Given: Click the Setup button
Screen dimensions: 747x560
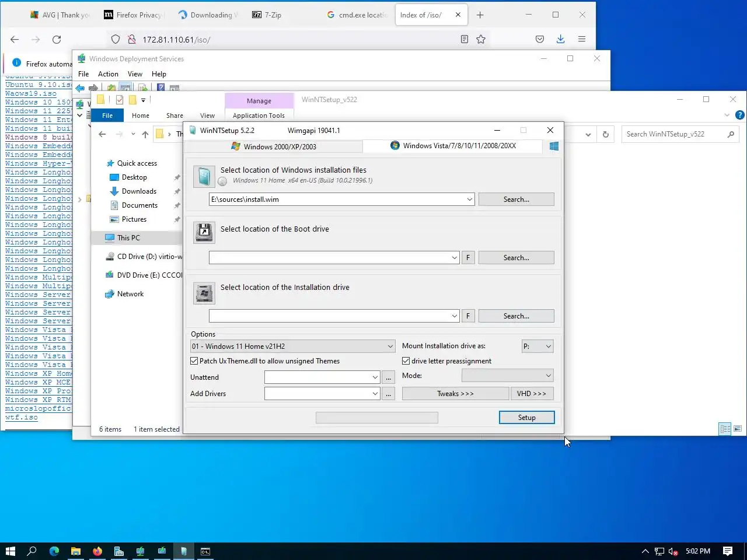Looking at the screenshot, I should tap(526, 418).
